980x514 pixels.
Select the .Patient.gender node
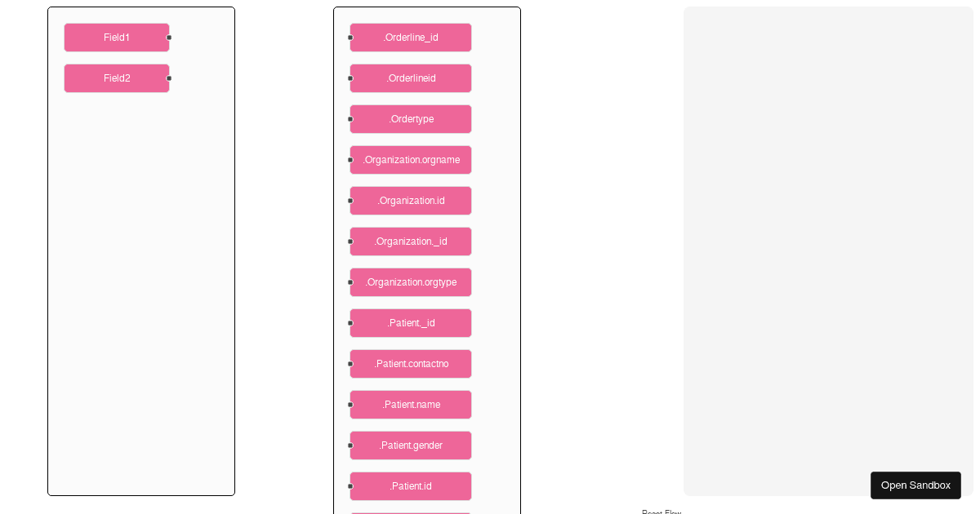click(411, 445)
